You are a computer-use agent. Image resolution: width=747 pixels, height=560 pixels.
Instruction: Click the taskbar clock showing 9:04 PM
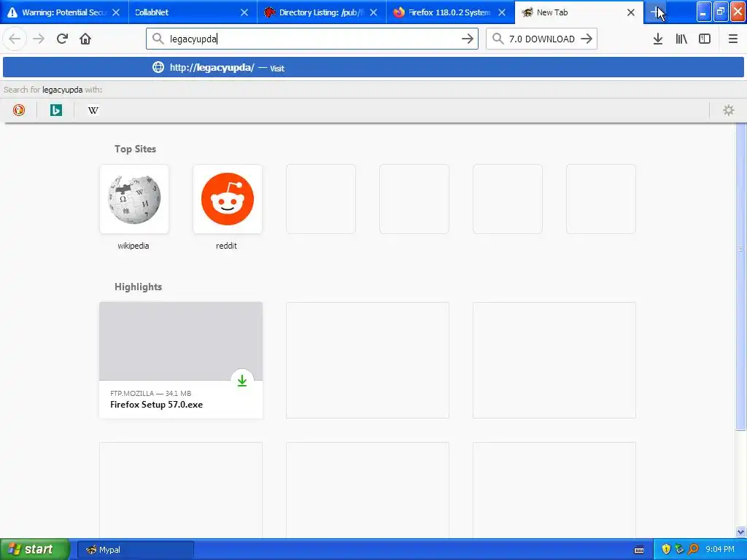pyautogui.click(x=720, y=550)
